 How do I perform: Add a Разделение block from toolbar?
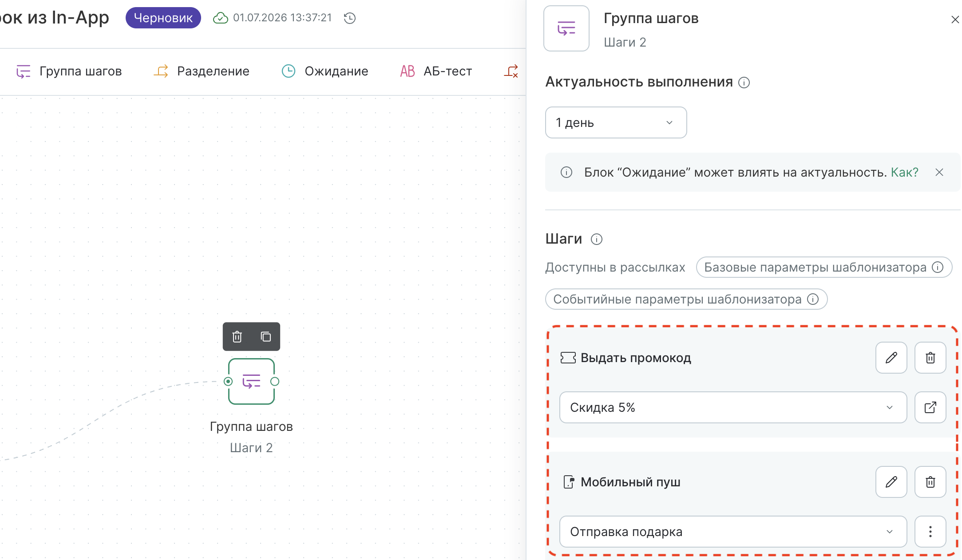coord(202,71)
